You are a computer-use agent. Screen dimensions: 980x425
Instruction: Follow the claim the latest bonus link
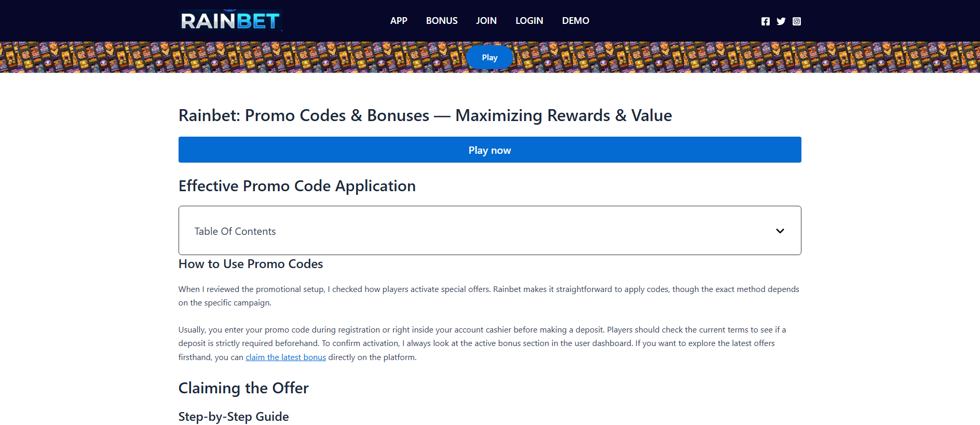tap(285, 357)
